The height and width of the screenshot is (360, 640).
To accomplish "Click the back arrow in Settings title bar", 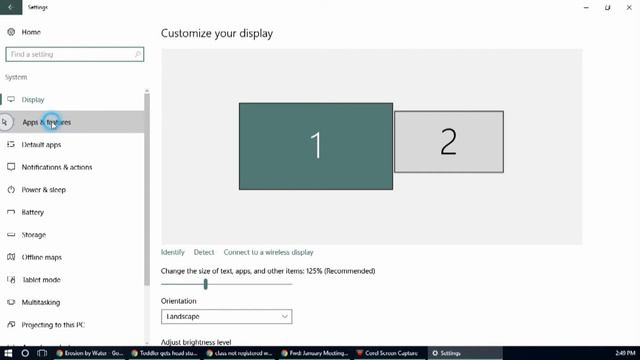I will pos(11,7).
